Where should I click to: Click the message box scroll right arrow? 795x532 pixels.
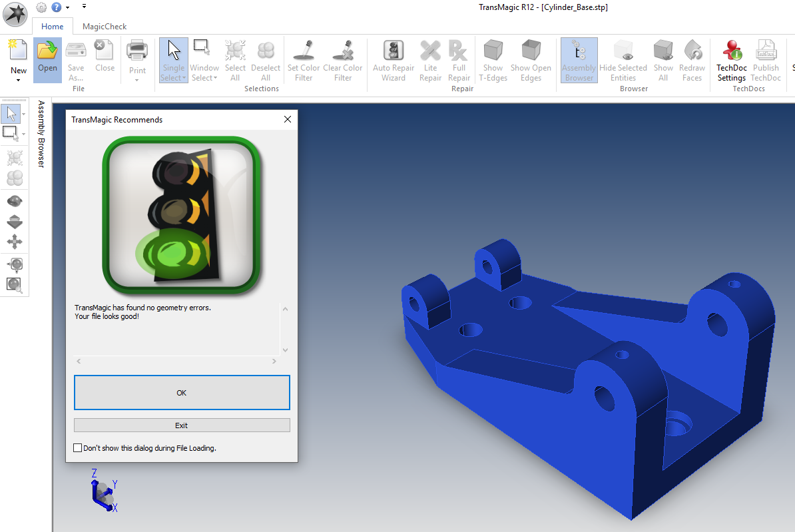tap(274, 361)
